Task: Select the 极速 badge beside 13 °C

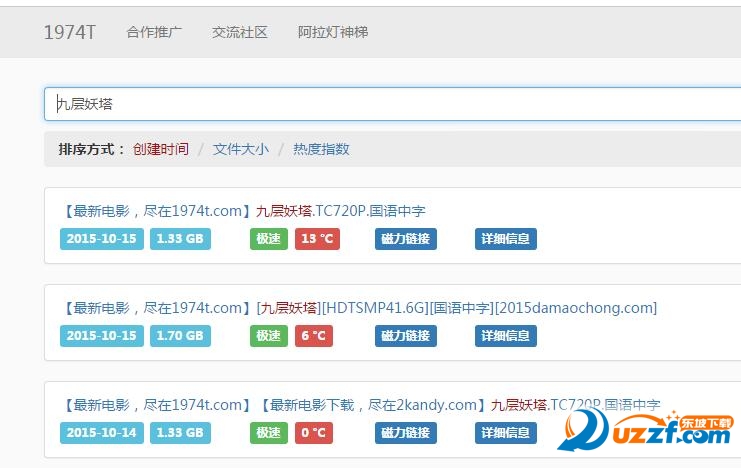Action: (269, 239)
